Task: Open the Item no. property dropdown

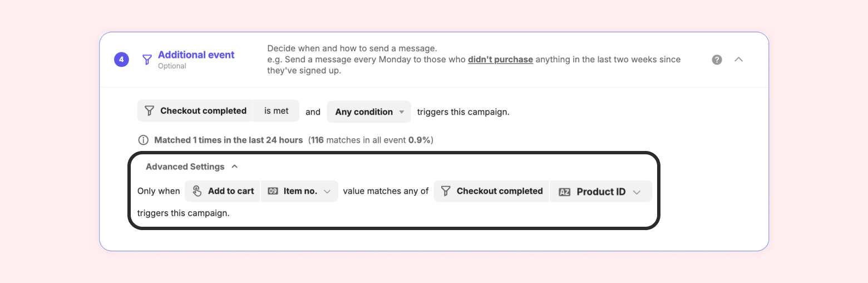Action: (x=299, y=191)
